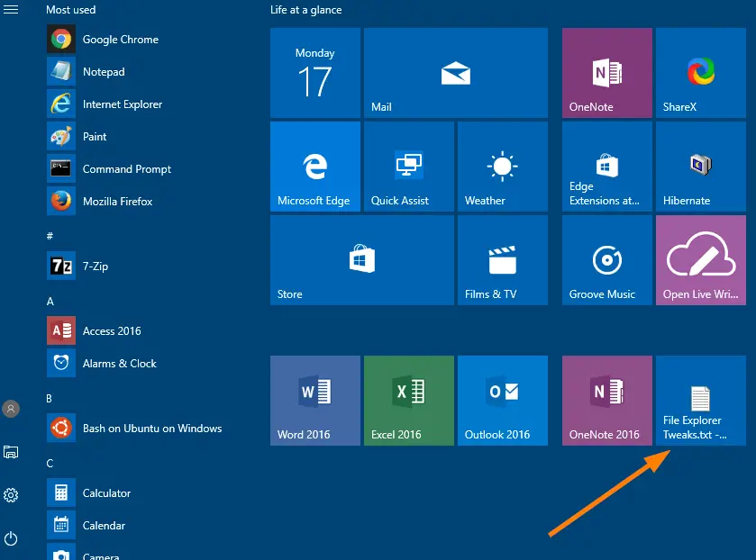Viewport: 756px width, 560px height.
Task: Open the OneNote 2016 tile
Action: pyautogui.click(x=607, y=401)
